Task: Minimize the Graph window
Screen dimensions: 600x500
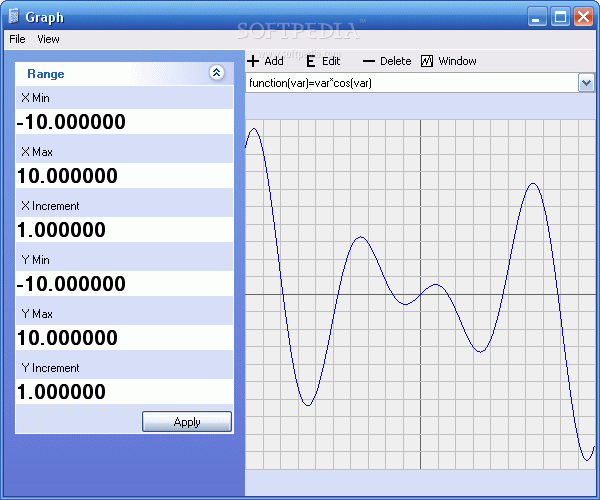Action: [x=537, y=16]
